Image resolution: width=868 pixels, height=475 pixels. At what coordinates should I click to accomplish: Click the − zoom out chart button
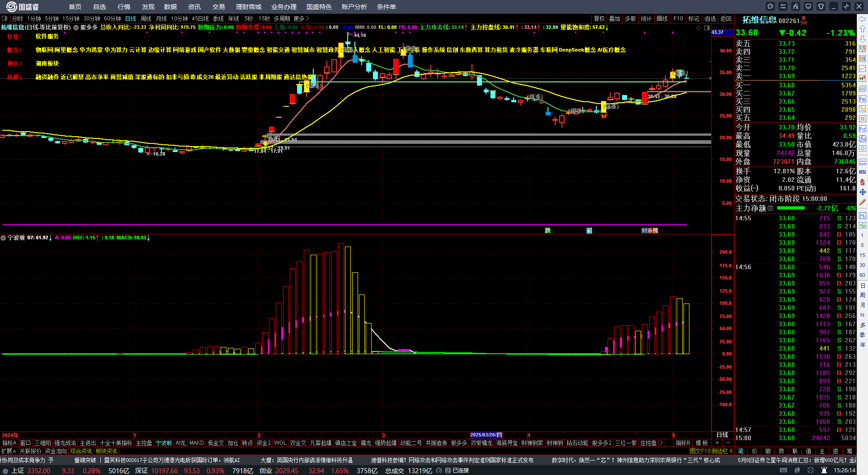pos(728,443)
